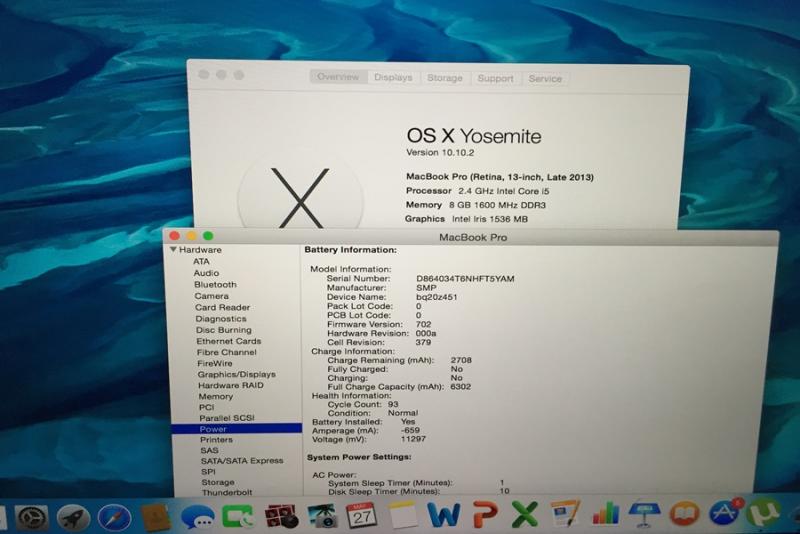Open Keynote podium icon in Dock
Viewport: 800px width, 534px height.
click(644, 514)
